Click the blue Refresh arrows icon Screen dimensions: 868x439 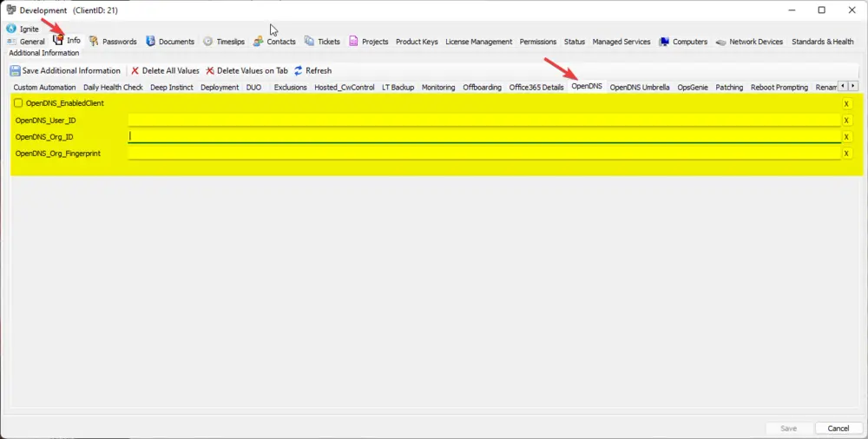click(299, 71)
